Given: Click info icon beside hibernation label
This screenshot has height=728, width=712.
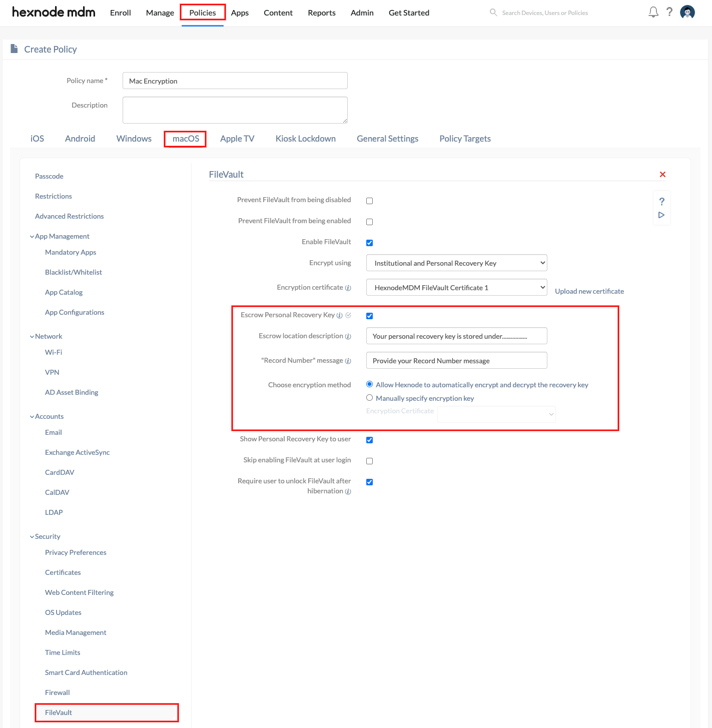Looking at the screenshot, I should [x=348, y=491].
